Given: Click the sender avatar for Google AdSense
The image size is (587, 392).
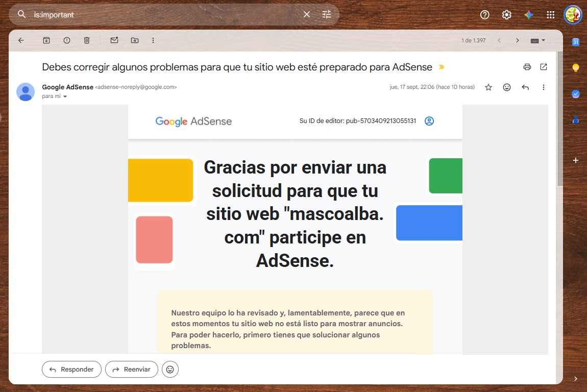Looking at the screenshot, I should point(26,92).
